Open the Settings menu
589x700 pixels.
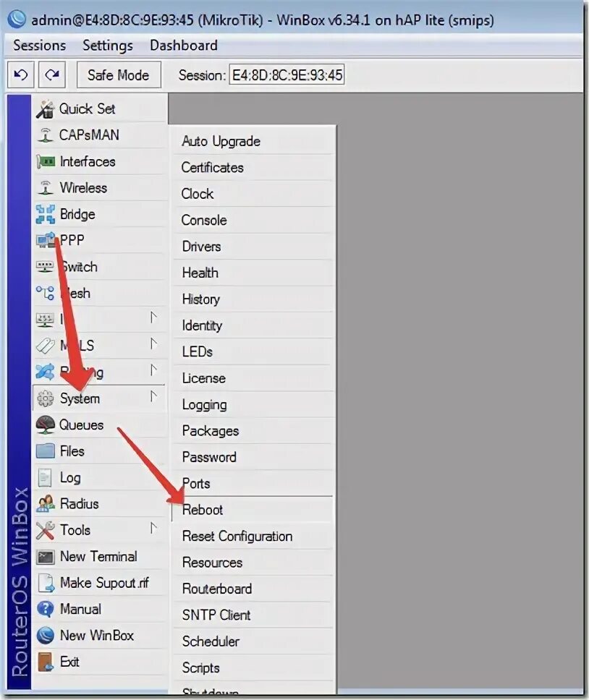coord(108,45)
